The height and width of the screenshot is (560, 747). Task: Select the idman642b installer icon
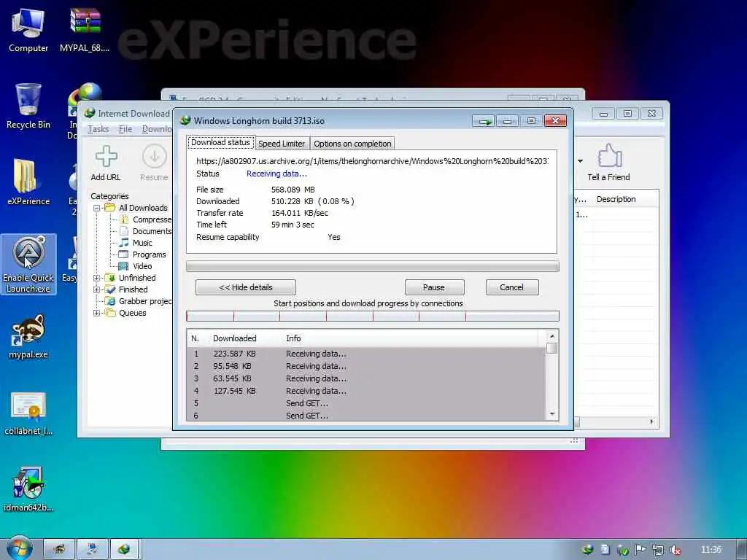(28, 489)
